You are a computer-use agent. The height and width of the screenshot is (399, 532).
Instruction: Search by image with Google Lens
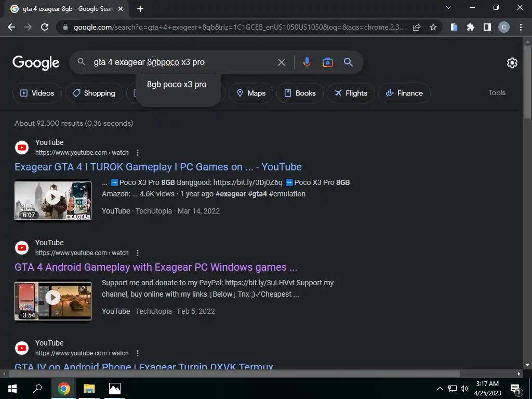tap(327, 62)
